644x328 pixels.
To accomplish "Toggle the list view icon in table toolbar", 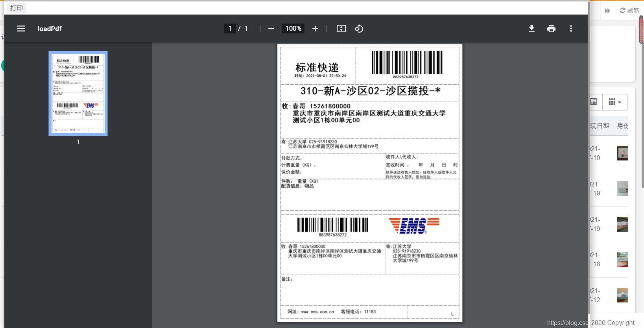I will pyautogui.click(x=594, y=102).
